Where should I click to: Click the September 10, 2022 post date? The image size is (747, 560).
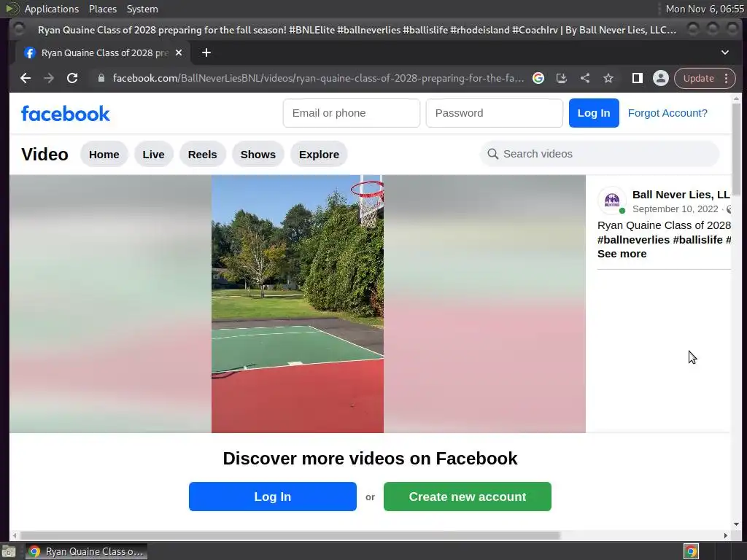[675, 209]
